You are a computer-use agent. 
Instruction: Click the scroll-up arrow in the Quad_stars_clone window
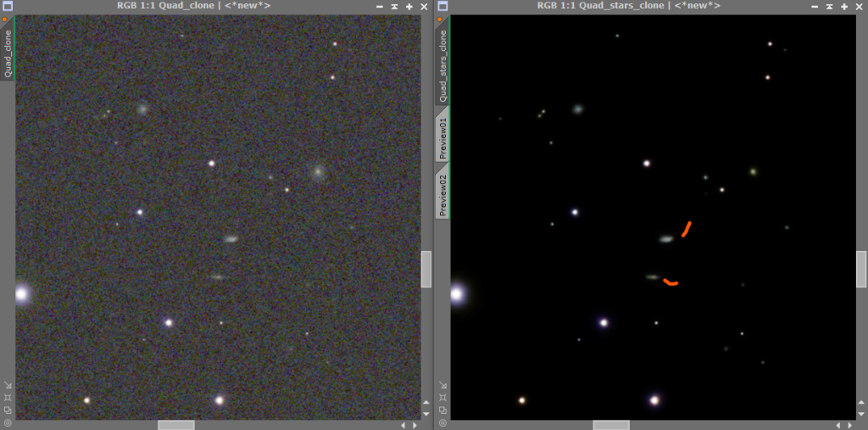(x=861, y=403)
